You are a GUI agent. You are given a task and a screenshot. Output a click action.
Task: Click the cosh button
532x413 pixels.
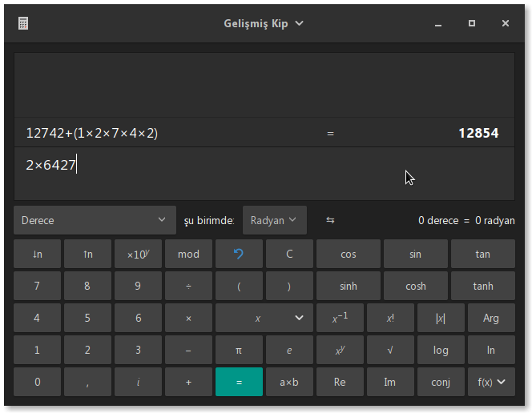point(415,286)
